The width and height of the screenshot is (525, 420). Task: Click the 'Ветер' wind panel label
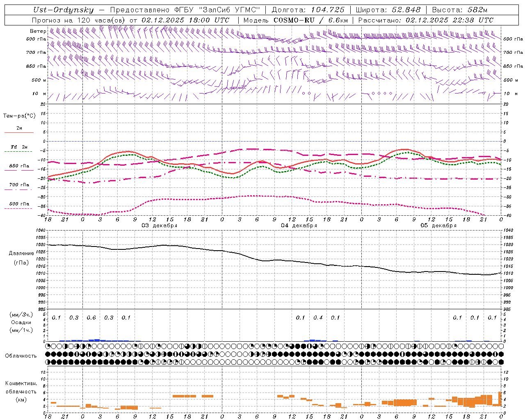point(38,31)
